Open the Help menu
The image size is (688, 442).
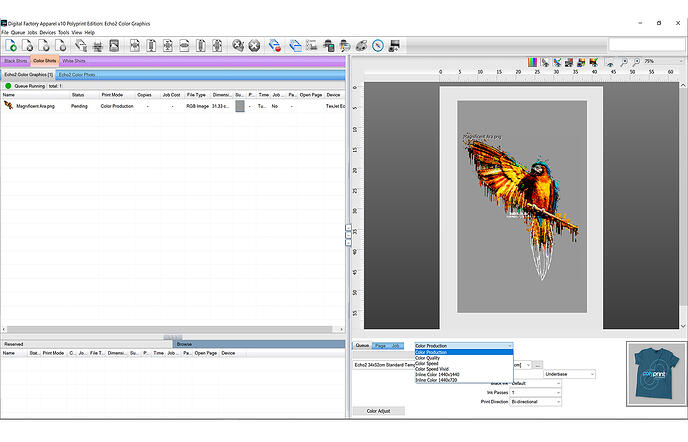90,32
